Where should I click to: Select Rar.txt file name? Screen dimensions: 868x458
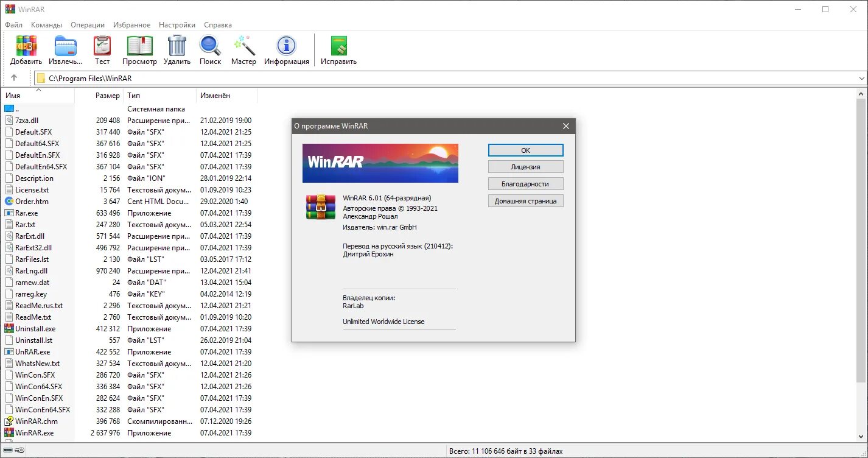(26, 225)
